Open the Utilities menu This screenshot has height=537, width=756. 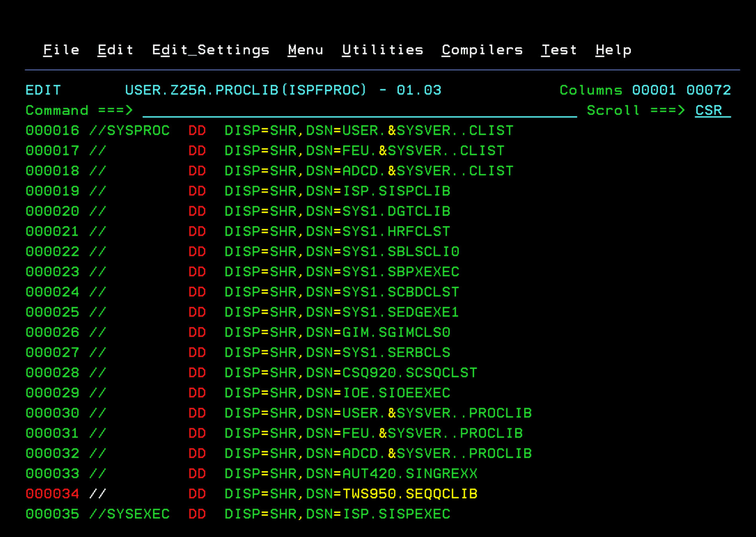coord(382,50)
